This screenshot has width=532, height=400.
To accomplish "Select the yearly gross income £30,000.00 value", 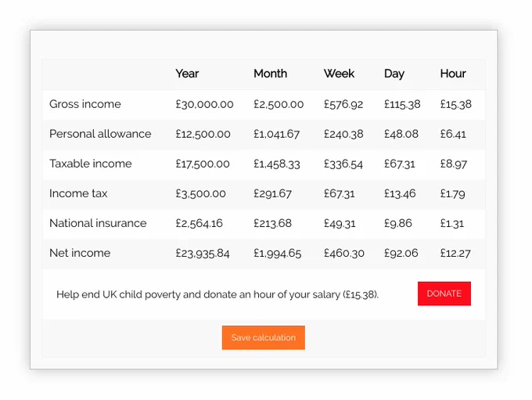I will (204, 104).
